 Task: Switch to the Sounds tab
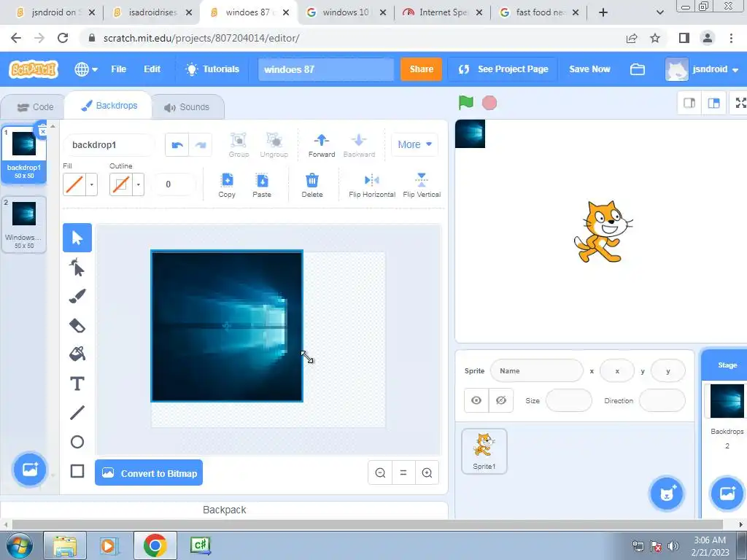tap(187, 107)
